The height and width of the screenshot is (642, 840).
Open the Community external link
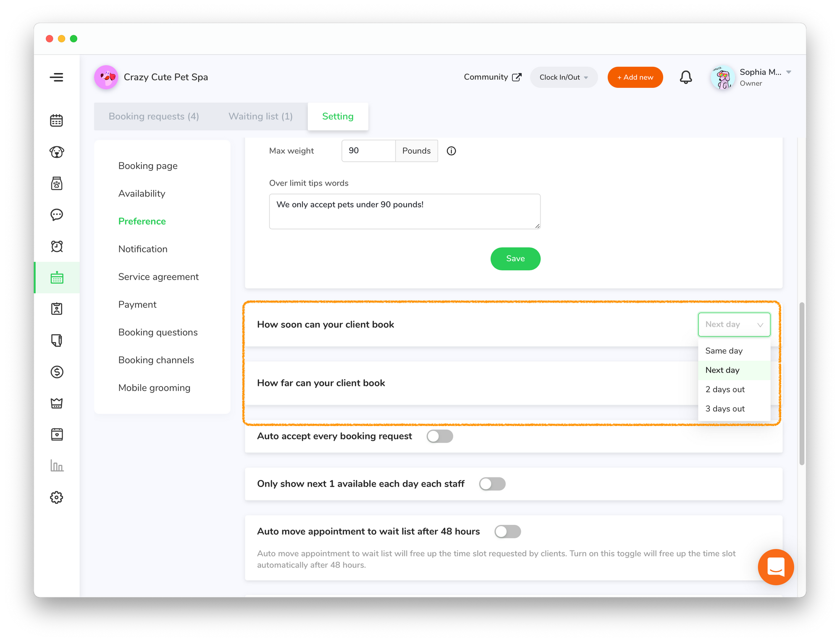pos(493,77)
